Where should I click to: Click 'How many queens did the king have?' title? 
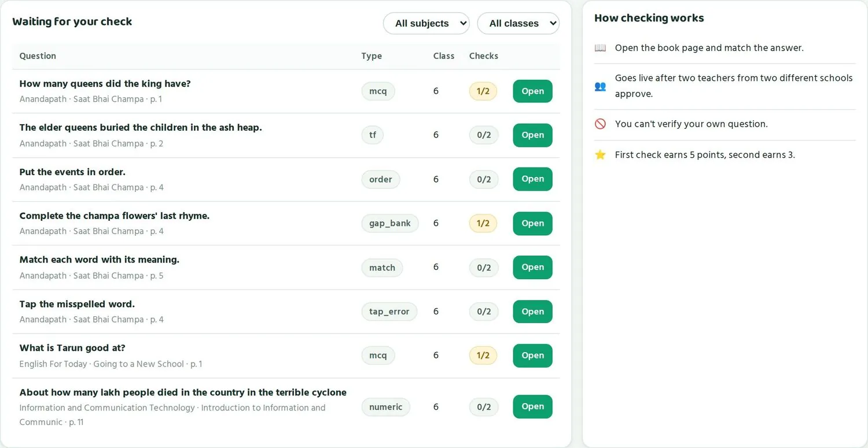pyautogui.click(x=105, y=84)
